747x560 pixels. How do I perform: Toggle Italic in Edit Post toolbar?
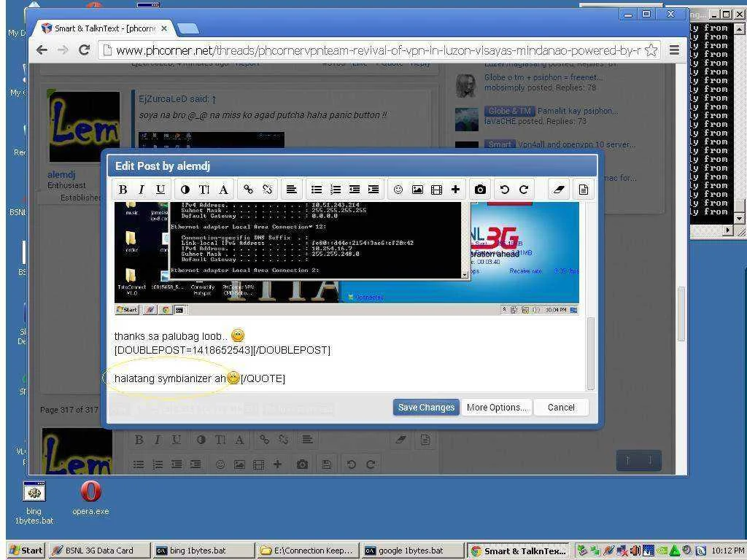tap(141, 190)
